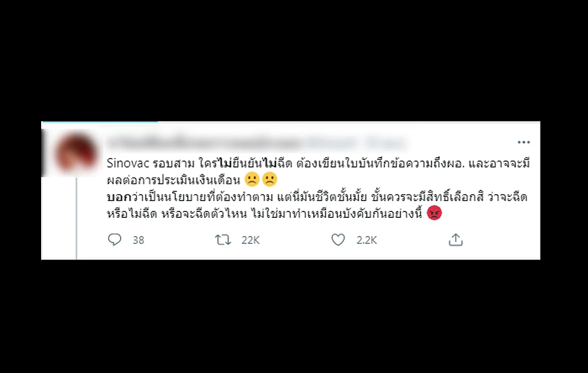Click the first yellow frowning emoji
Viewport: 588px width, 373px height.
(251, 180)
